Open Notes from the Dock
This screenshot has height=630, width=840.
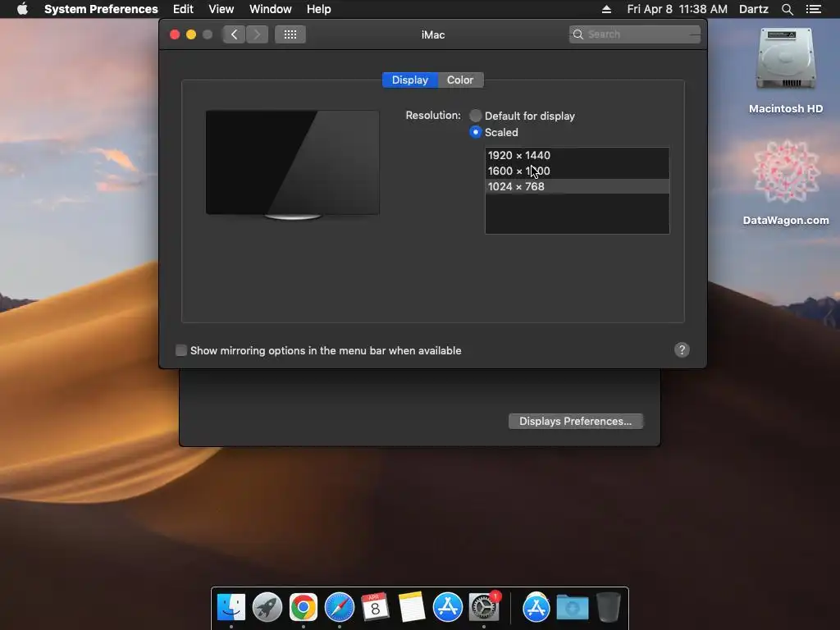click(412, 607)
